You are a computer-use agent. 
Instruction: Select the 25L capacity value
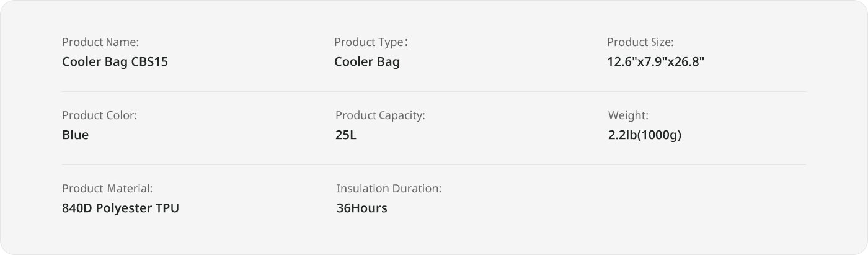tap(346, 135)
